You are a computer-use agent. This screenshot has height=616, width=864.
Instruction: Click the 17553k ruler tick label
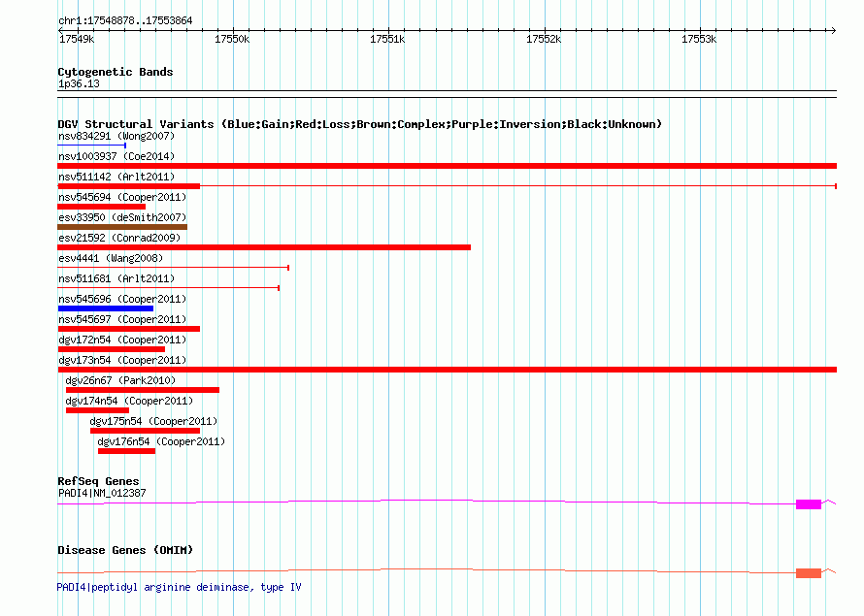coord(699,39)
